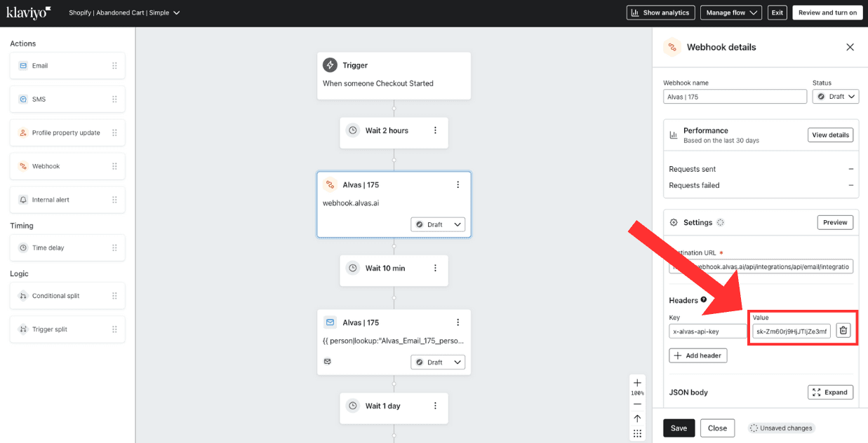
Task: Select the Trigger split icon
Action: 23,329
